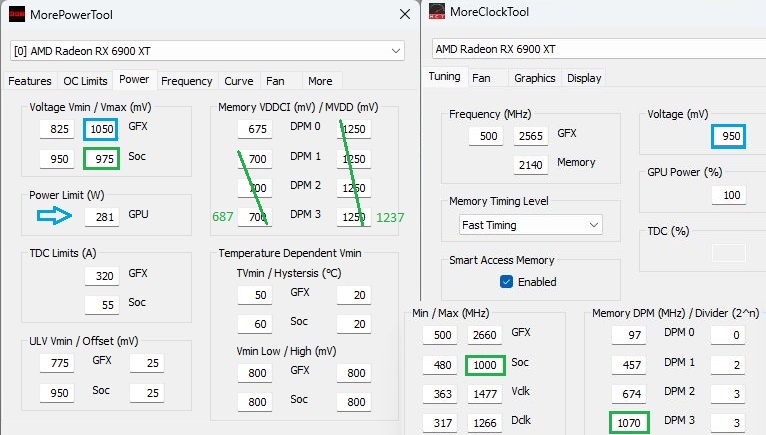Switch to MorePowerTool Fan tab

(275, 81)
